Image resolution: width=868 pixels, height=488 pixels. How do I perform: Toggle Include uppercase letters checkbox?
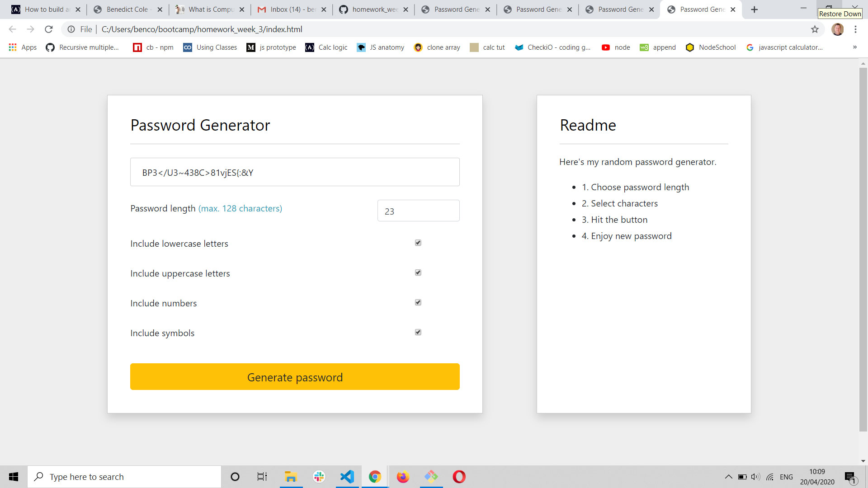[x=418, y=273]
